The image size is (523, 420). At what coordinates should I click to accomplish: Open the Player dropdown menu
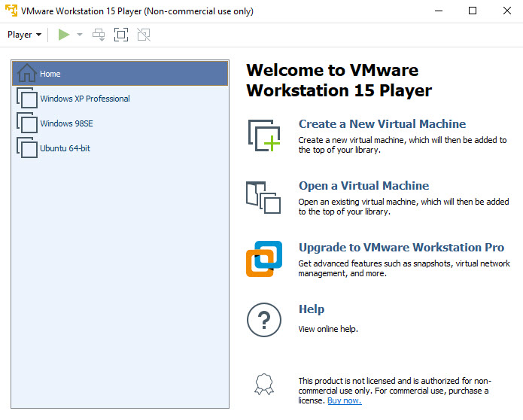tap(24, 35)
